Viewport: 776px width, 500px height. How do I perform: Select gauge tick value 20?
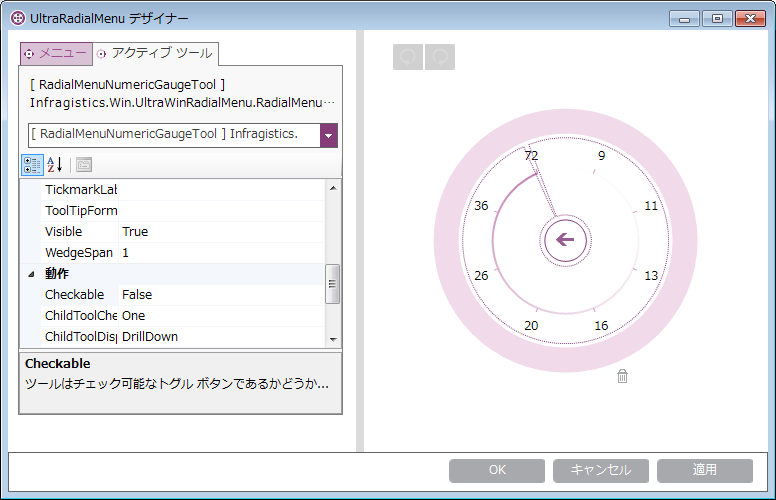[531, 325]
